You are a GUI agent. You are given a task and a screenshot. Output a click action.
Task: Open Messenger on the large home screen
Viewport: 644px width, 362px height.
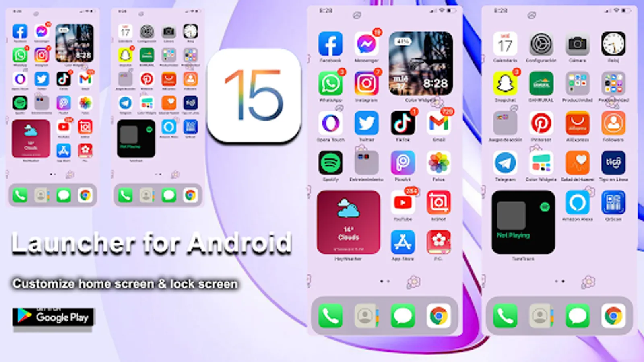(366, 44)
